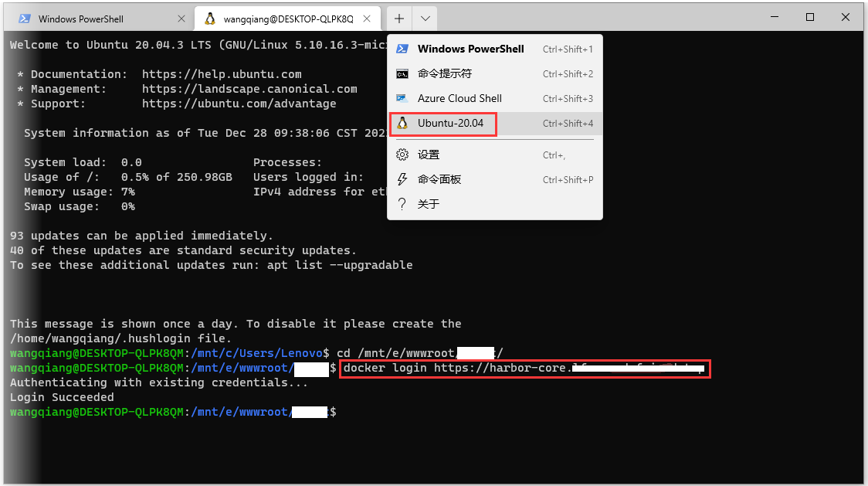This screenshot has width=868, height=486.
Task: Click the 'Swap usage: 0%' text
Action: point(80,206)
